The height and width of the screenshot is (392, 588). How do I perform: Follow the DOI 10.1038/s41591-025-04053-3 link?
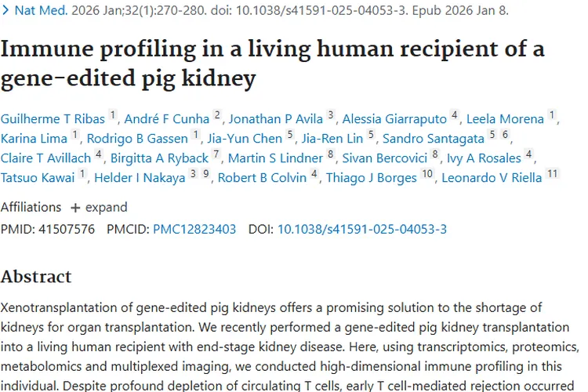tap(362, 230)
